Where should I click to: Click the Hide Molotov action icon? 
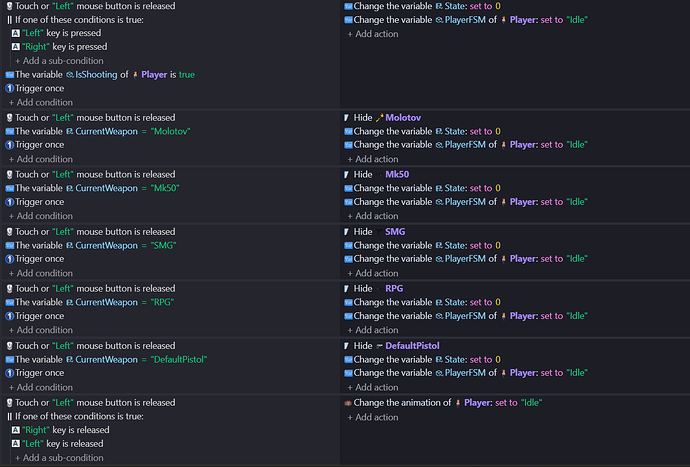click(347, 118)
